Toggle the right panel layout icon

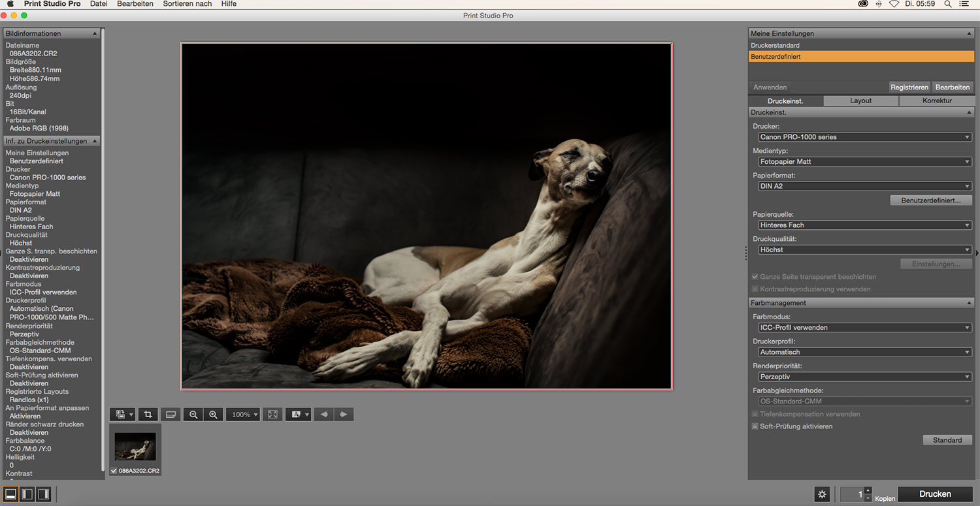point(44,494)
